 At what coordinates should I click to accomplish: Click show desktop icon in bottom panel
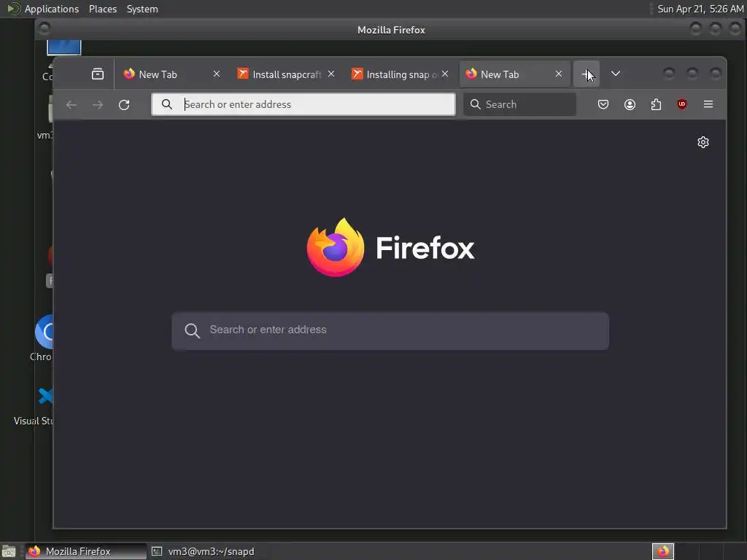coord(9,551)
